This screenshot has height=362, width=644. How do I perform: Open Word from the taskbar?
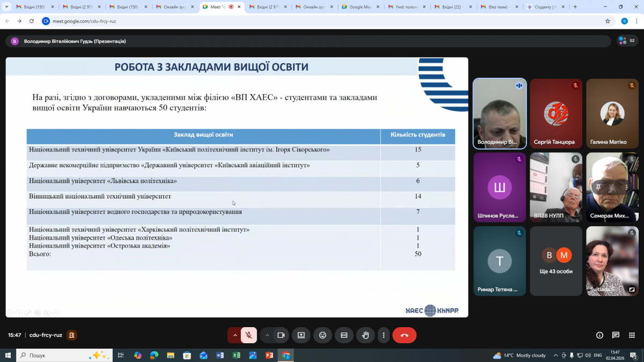(220, 355)
